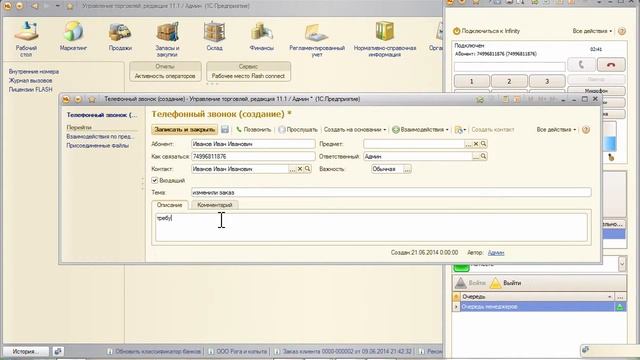Open Активность операторов report
This screenshot has width=640, height=360.
tap(165, 76)
